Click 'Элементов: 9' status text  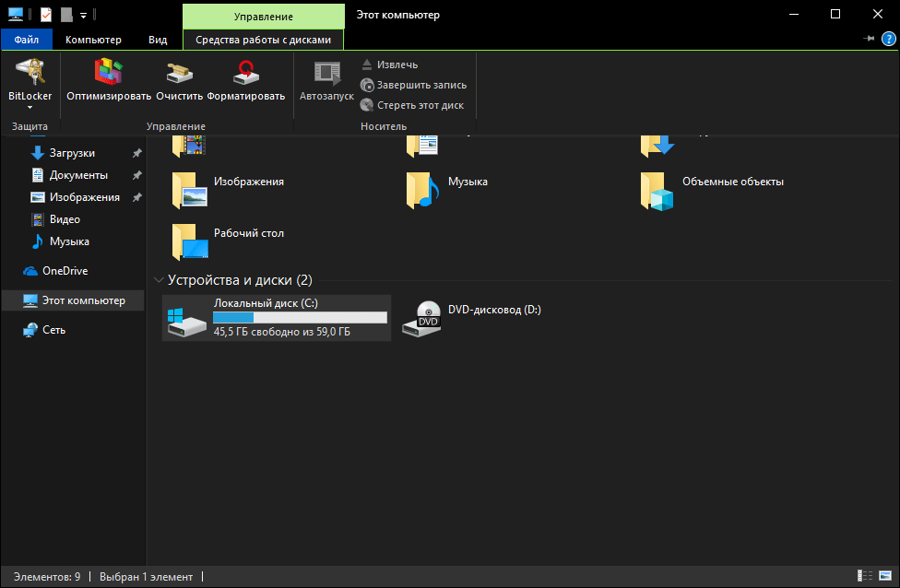47,577
